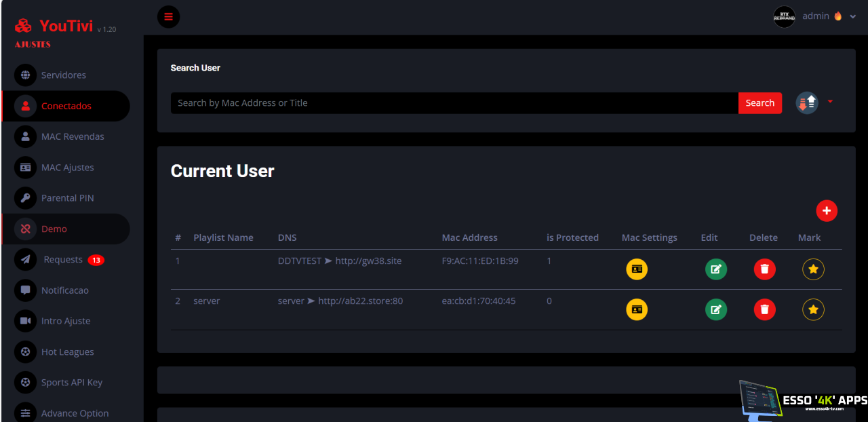
Task: Click the sort arrows icon beside Search
Action: coord(806,102)
